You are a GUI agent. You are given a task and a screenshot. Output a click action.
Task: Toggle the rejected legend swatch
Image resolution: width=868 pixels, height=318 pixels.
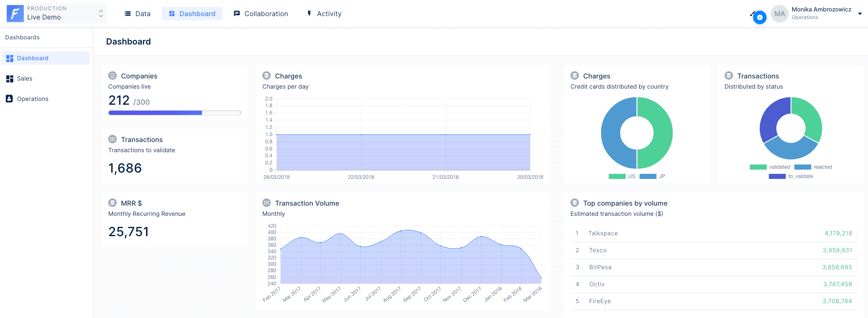[803, 167]
